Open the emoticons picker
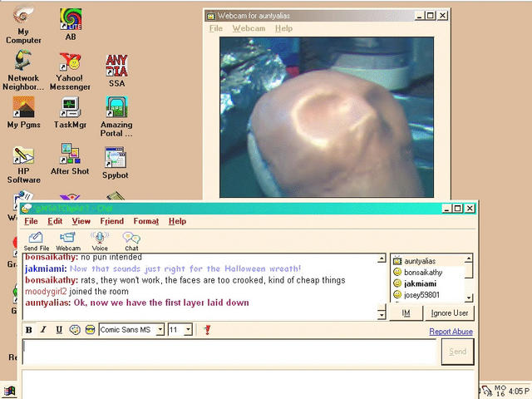The height and width of the screenshot is (399, 532). 90,330
